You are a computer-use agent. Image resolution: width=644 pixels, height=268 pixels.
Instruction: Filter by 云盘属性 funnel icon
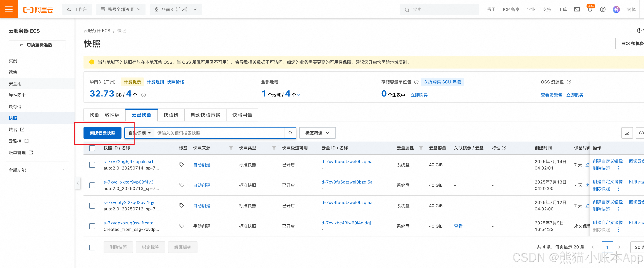[x=421, y=148]
